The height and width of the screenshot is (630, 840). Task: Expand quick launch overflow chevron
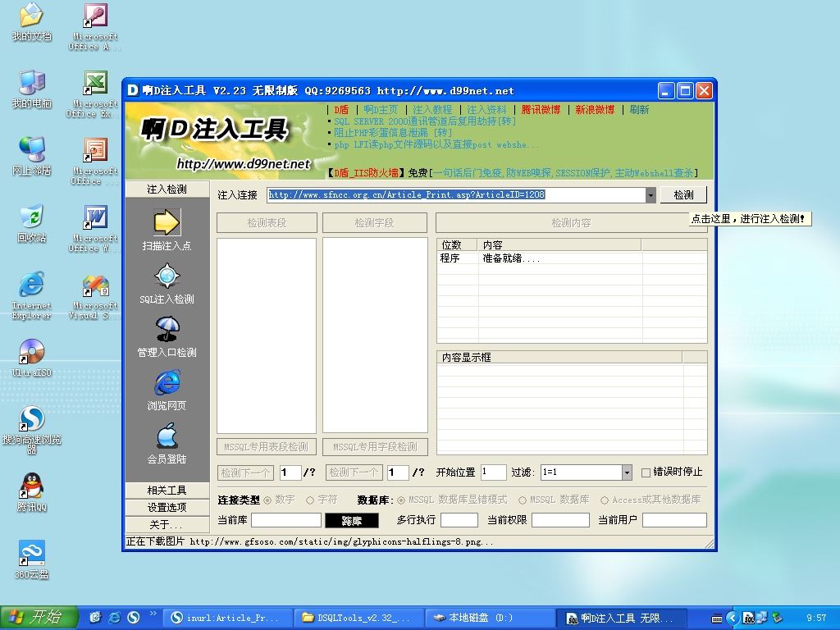(x=153, y=614)
